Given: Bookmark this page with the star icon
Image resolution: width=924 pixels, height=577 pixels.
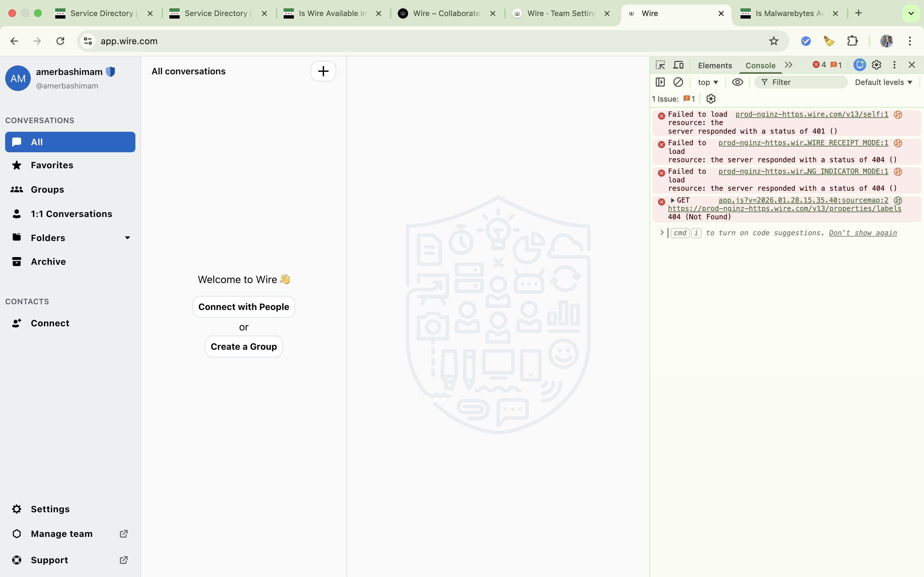Looking at the screenshot, I should click(x=774, y=41).
